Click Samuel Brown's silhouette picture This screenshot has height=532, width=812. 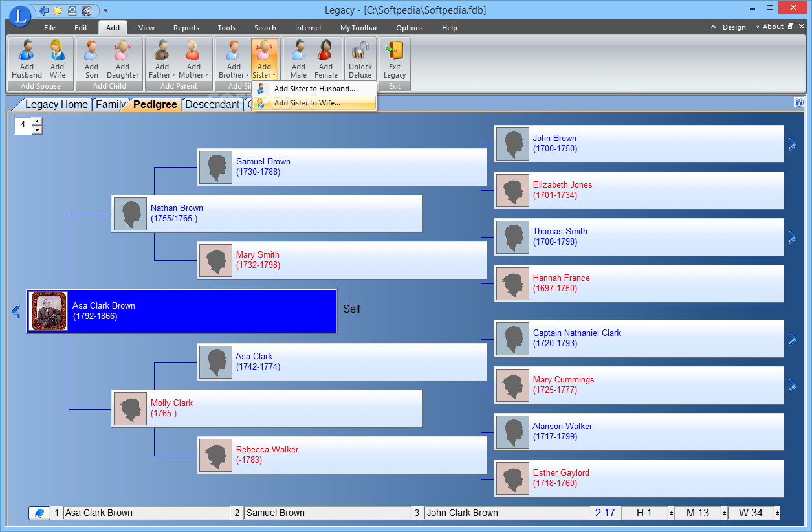[215, 168]
